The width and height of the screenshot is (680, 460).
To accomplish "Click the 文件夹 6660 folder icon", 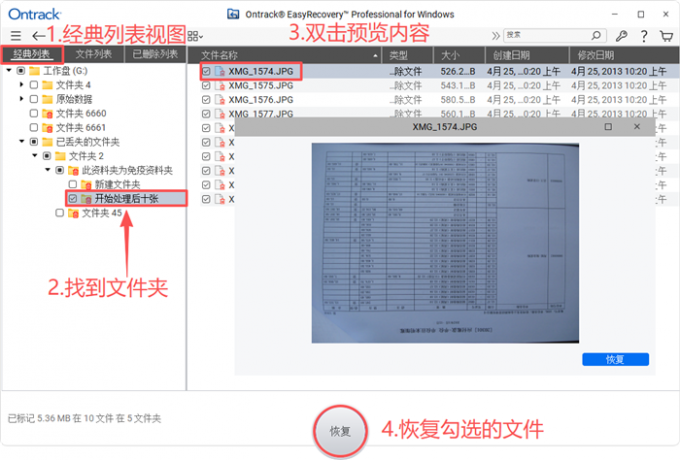I will [x=47, y=114].
